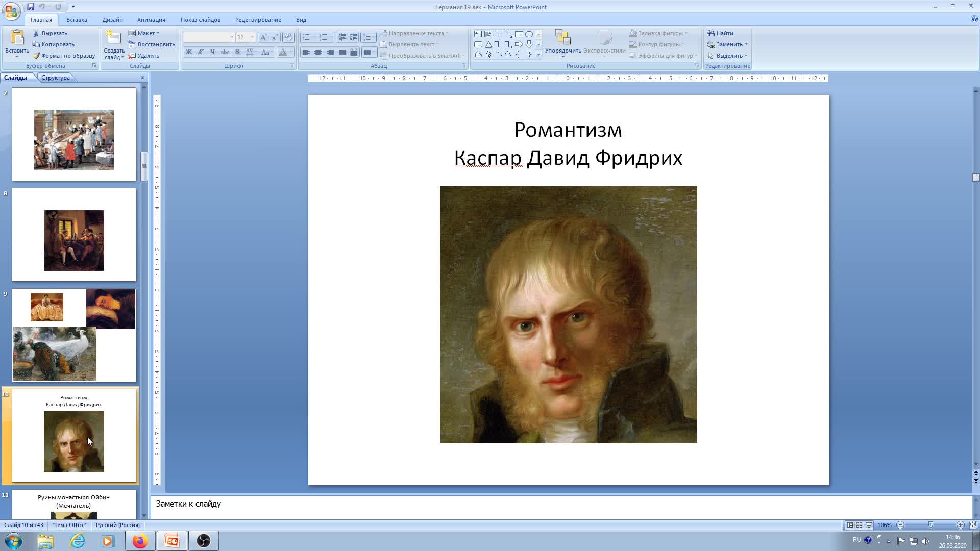Switch to Slide Sorter view icon

click(x=859, y=525)
